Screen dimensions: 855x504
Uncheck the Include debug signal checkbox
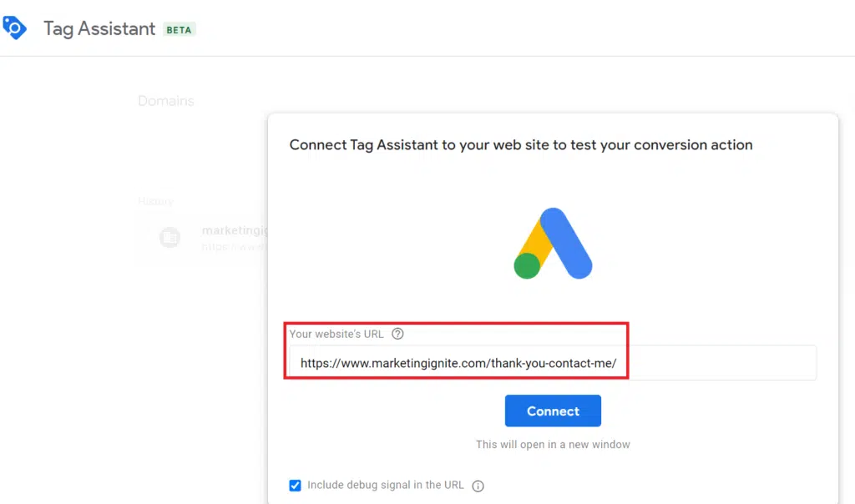click(x=295, y=485)
